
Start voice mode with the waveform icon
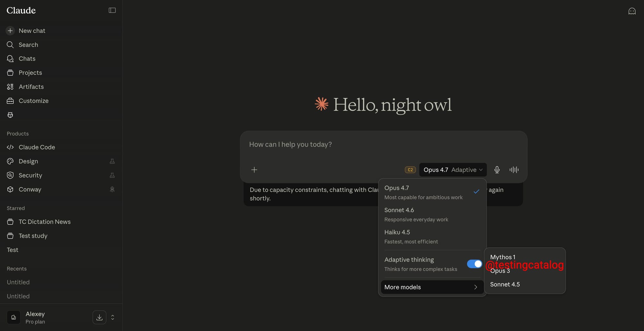[514, 170]
